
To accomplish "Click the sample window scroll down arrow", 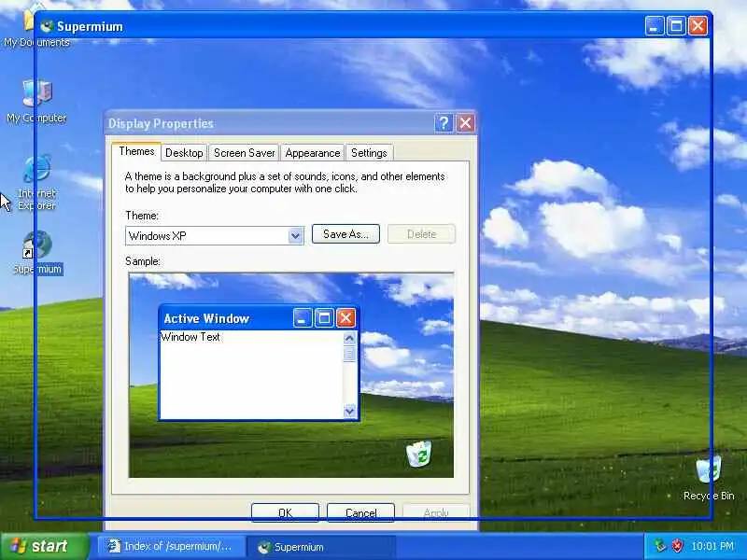I will coord(349,410).
